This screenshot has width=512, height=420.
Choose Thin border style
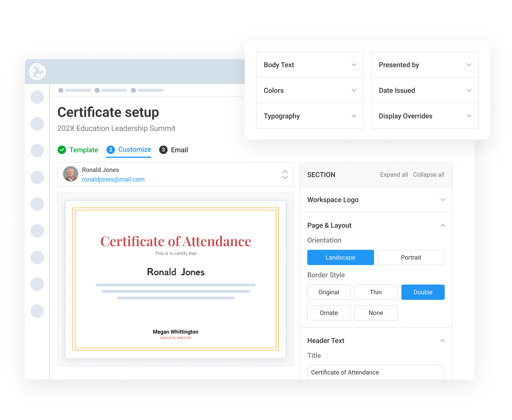point(376,292)
